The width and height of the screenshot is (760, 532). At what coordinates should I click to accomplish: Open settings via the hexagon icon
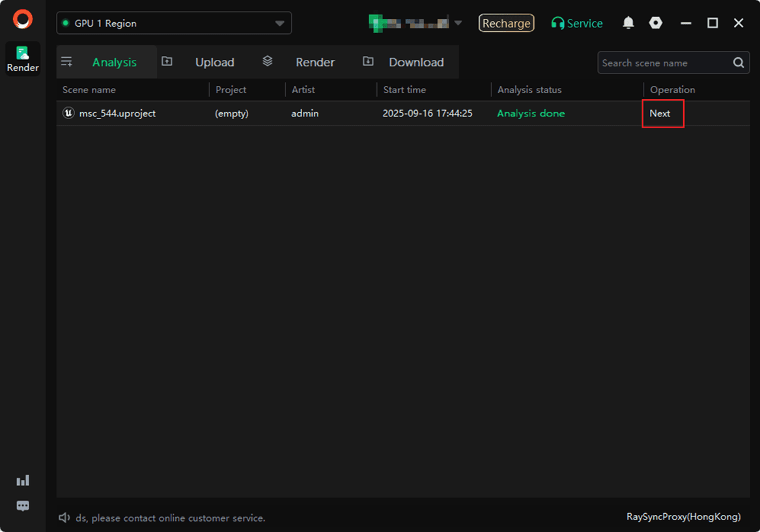[x=656, y=23]
